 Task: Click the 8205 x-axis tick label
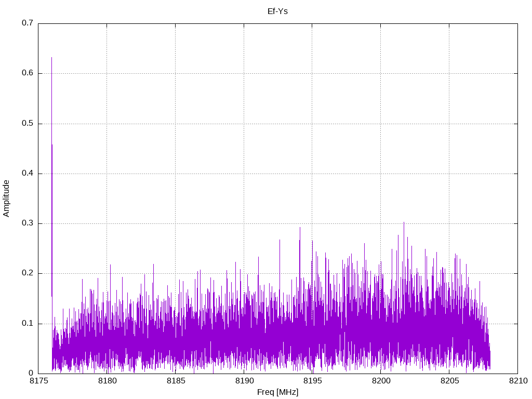[449, 381]
